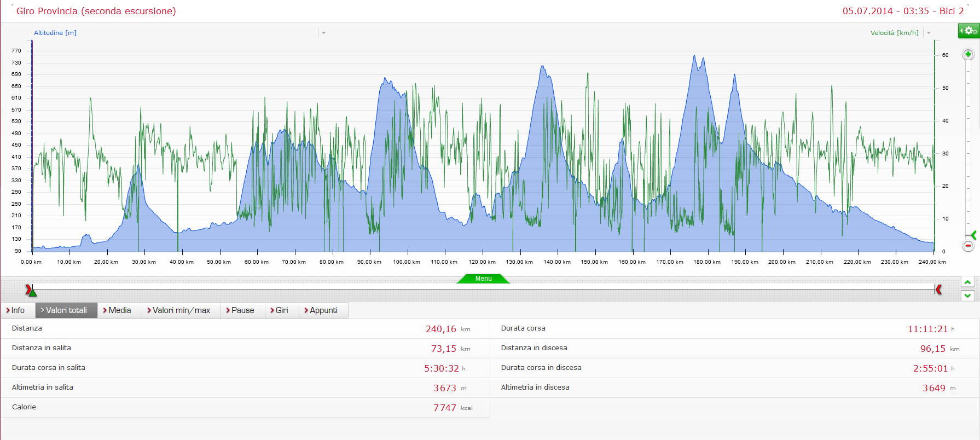980x440 pixels.
Task: Click the Altitudine [m] axis label
Action: pos(55,33)
